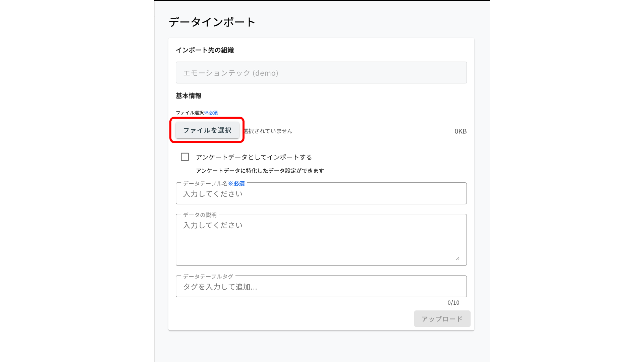Click the インポート先の組織 organization field
This screenshot has height=362, width=644.
(x=321, y=72)
